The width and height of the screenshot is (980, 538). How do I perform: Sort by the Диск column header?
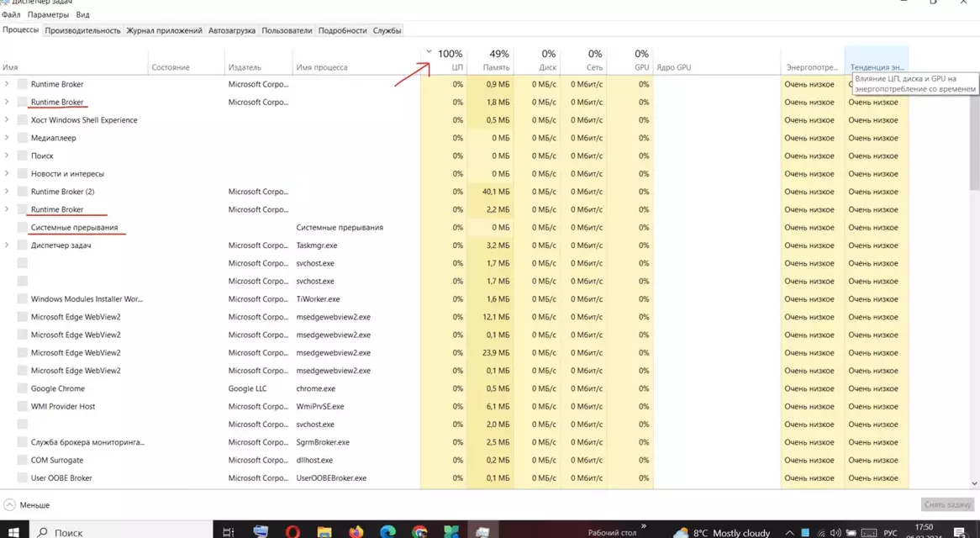coord(537,61)
